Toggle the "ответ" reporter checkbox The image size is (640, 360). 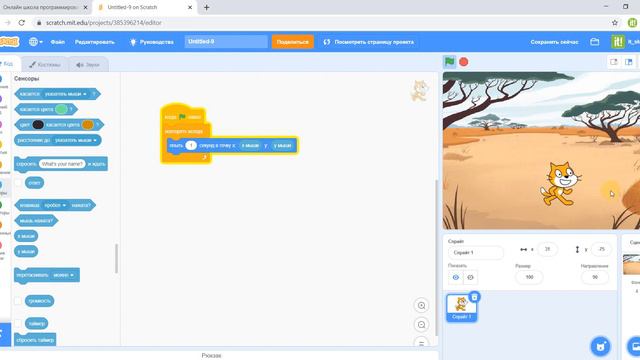pos(18,183)
